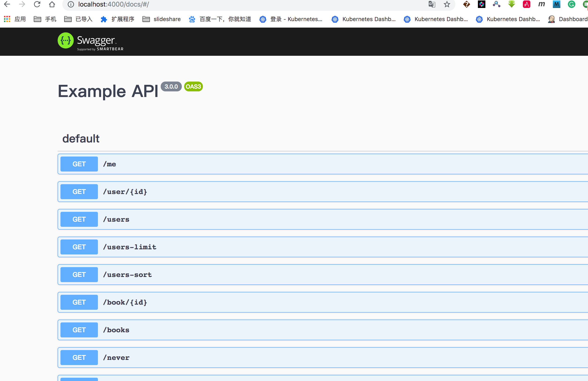Open the molecule-shaped extension icon
This screenshot has width=588, height=381.
click(x=496, y=4)
